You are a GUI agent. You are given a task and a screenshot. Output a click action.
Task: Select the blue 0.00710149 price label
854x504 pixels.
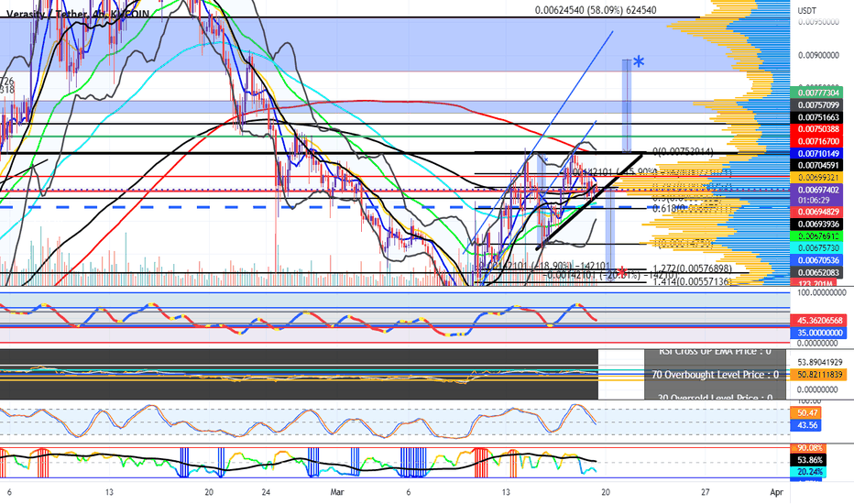pos(816,154)
